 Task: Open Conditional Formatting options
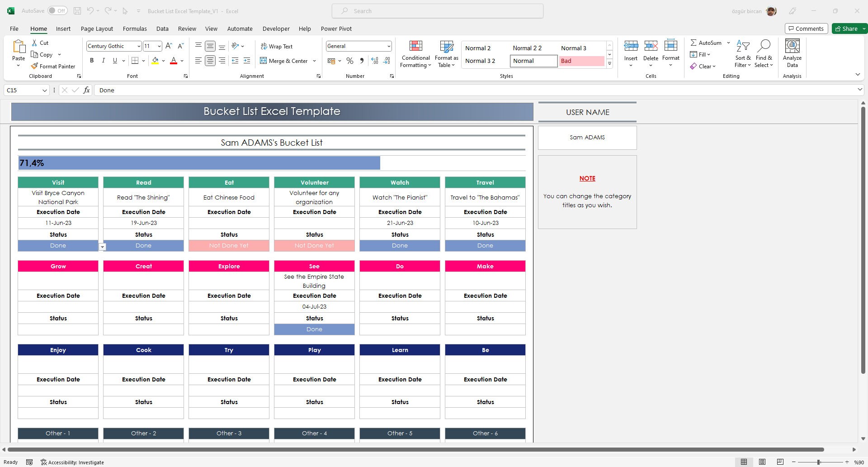pos(415,53)
